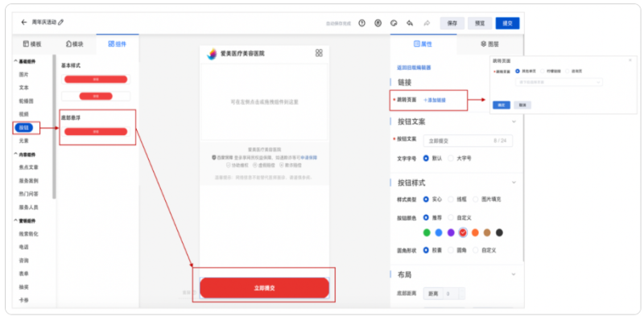Click the shield icon beside 百度保障
644x317 pixels.
pyautogui.click(x=214, y=158)
